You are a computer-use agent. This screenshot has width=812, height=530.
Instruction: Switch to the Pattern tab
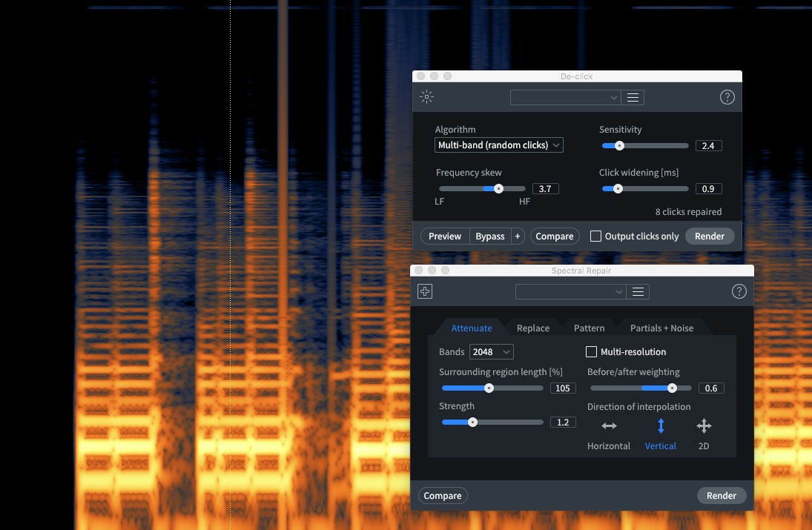pyautogui.click(x=589, y=328)
